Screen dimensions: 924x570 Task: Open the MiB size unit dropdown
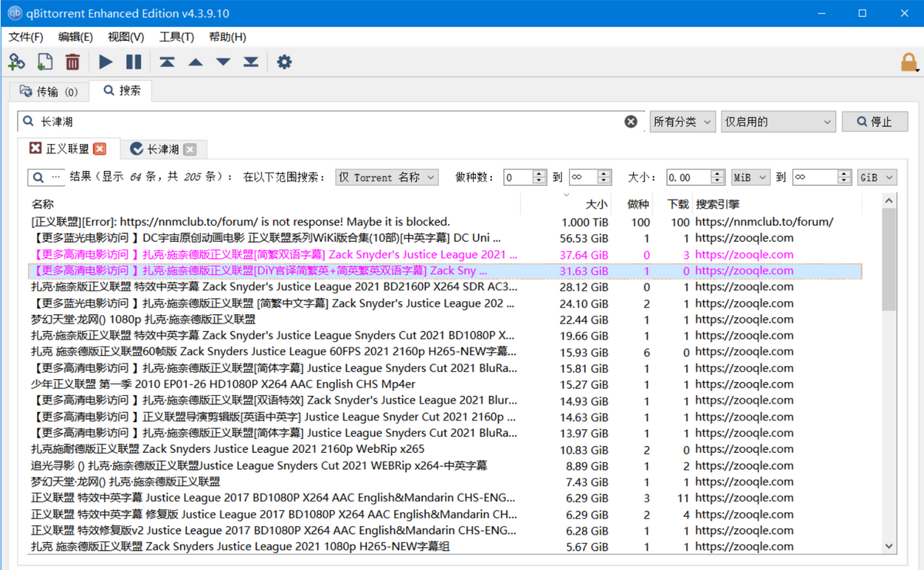[x=750, y=177]
